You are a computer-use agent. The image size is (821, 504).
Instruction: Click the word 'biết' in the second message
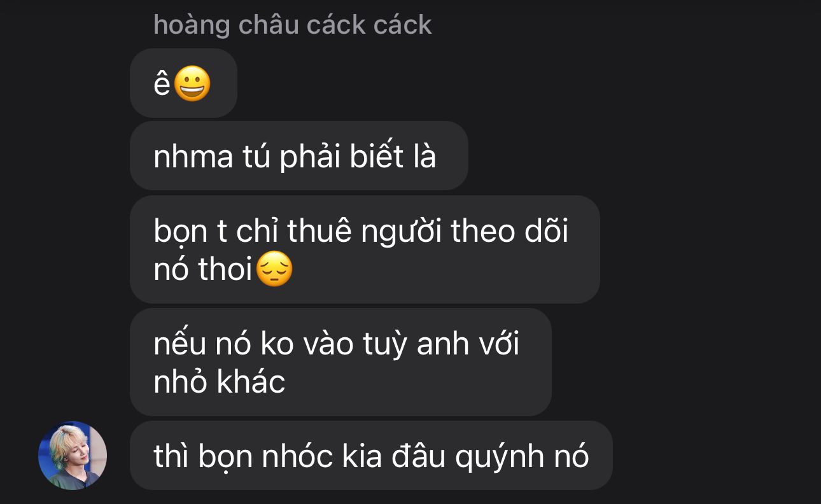(x=377, y=157)
